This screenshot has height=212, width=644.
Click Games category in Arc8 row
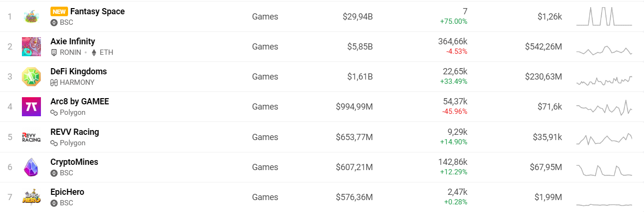coord(265,107)
